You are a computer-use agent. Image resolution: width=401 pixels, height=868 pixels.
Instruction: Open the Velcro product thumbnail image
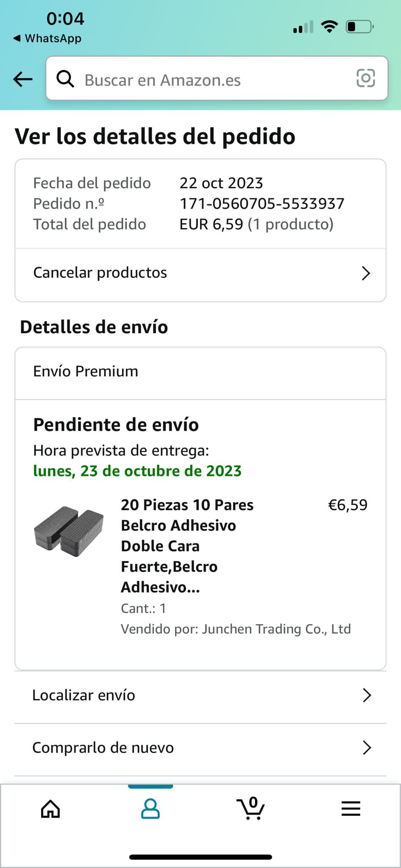[x=69, y=531]
